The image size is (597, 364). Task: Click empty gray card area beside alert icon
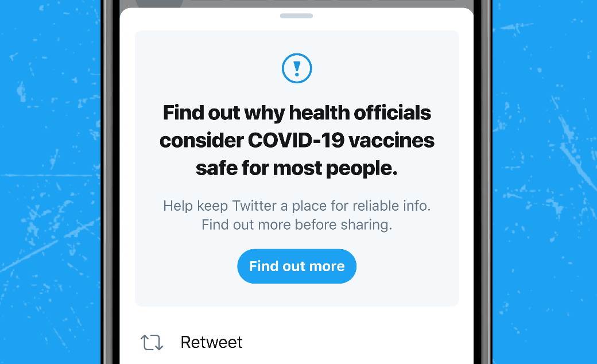[390, 69]
